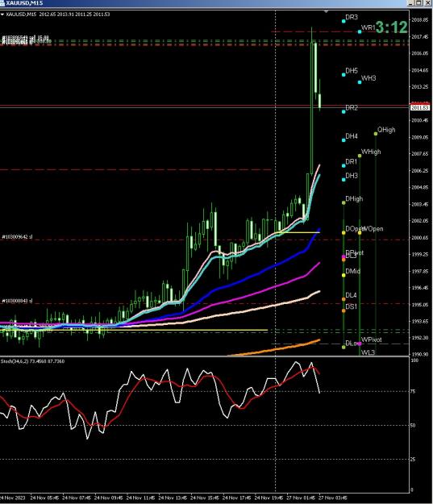Image resolution: width=433 pixels, height=504 pixels.
Task: Select the DHigh level label
Action: [x=354, y=199]
